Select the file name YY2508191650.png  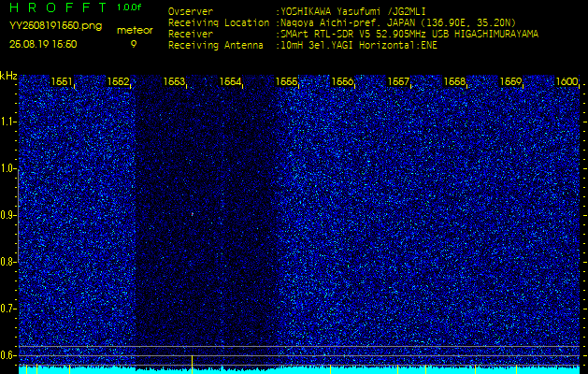click(x=55, y=26)
